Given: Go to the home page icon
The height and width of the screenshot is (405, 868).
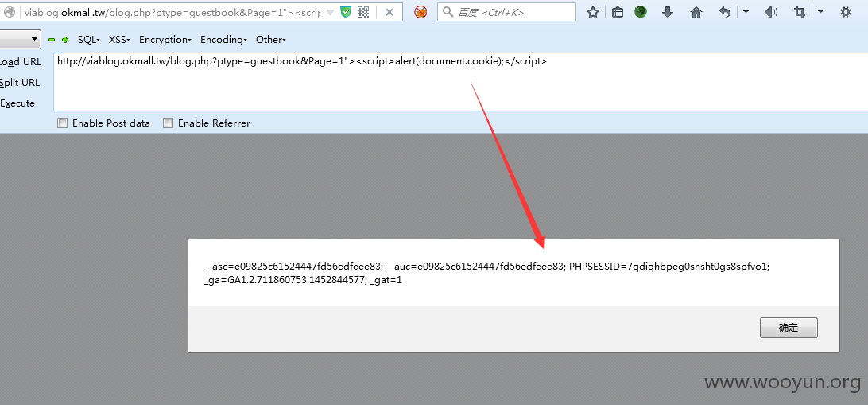Looking at the screenshot, I should click(696, 12).
